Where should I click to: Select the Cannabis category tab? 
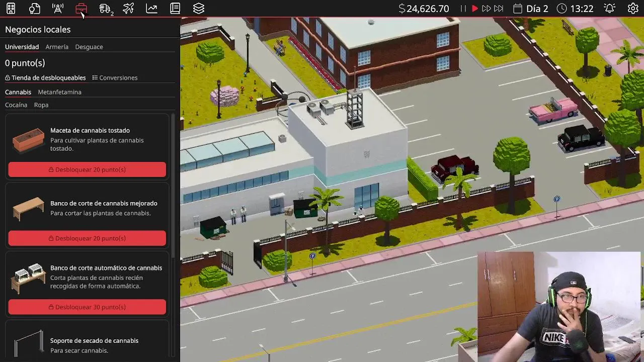(18, 92)
